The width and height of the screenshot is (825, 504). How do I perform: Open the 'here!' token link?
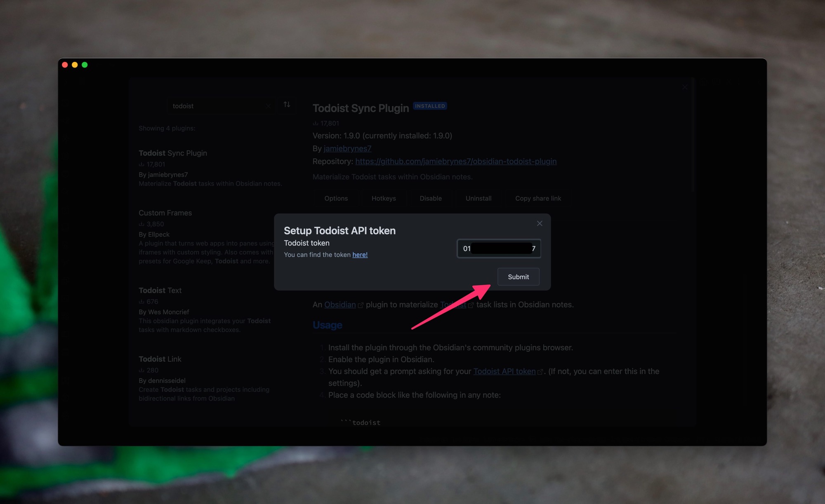tap(360, 255)
